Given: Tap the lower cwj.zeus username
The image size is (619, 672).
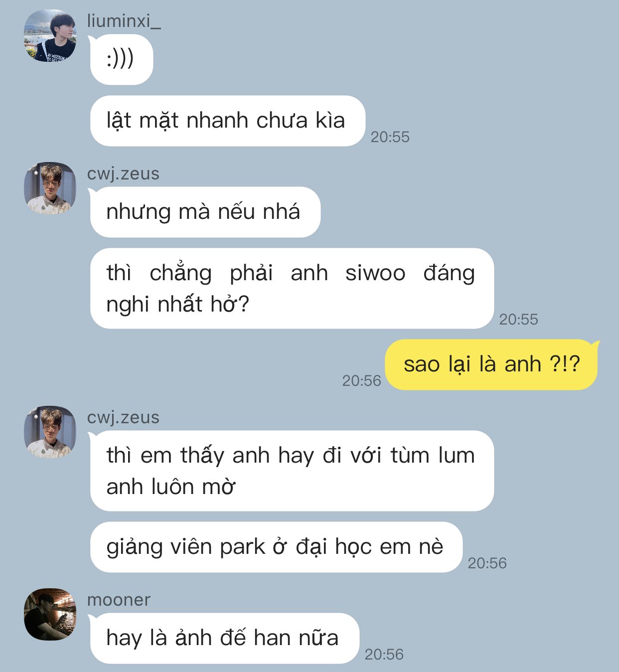Looking at the screenshot, I should coord(123,417).
